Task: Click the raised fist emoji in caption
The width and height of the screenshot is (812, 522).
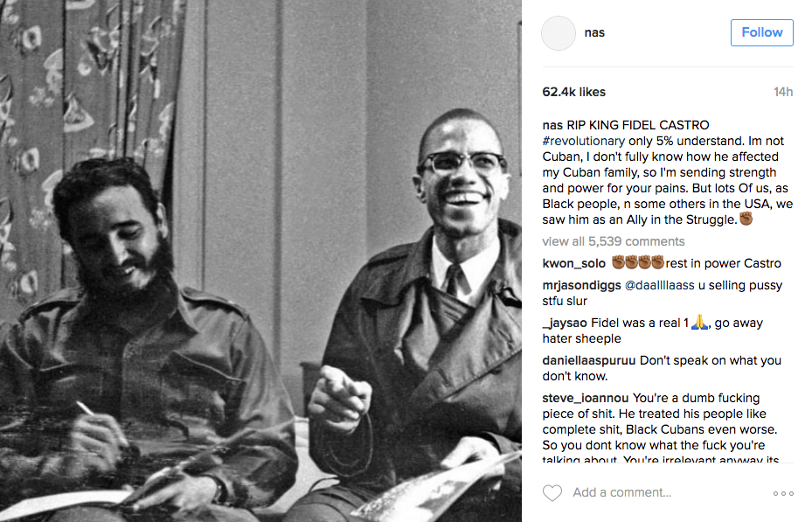Action: pos(746,219)
